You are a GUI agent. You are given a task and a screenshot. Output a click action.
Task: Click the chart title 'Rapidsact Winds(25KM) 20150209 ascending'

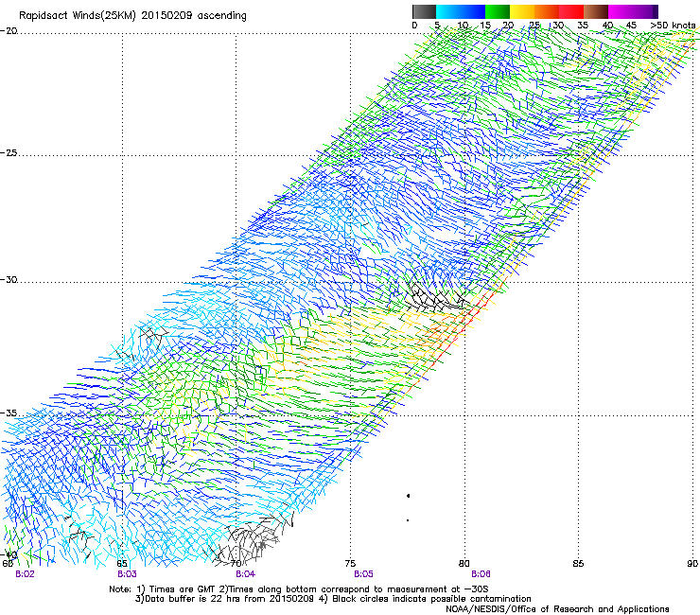(132, 16)
